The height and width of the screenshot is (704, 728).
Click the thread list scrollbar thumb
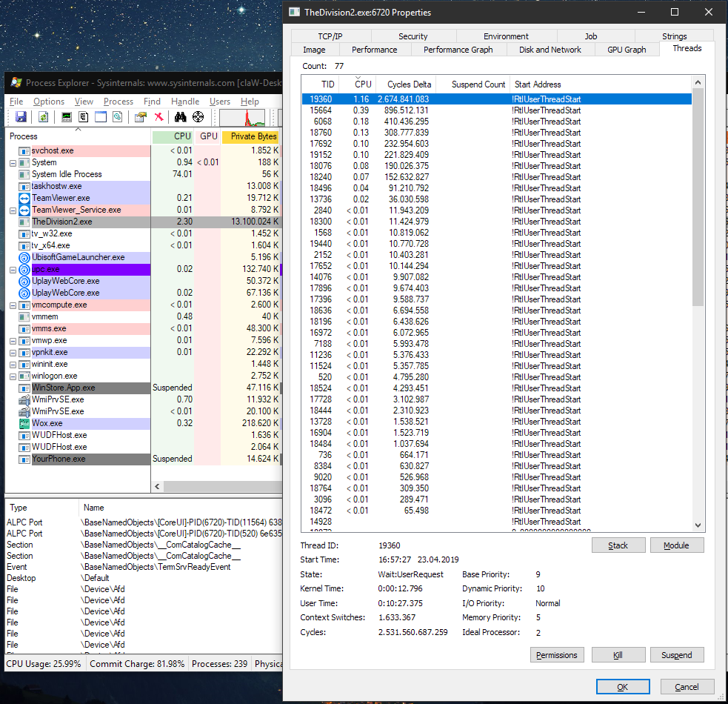(698, 197)
